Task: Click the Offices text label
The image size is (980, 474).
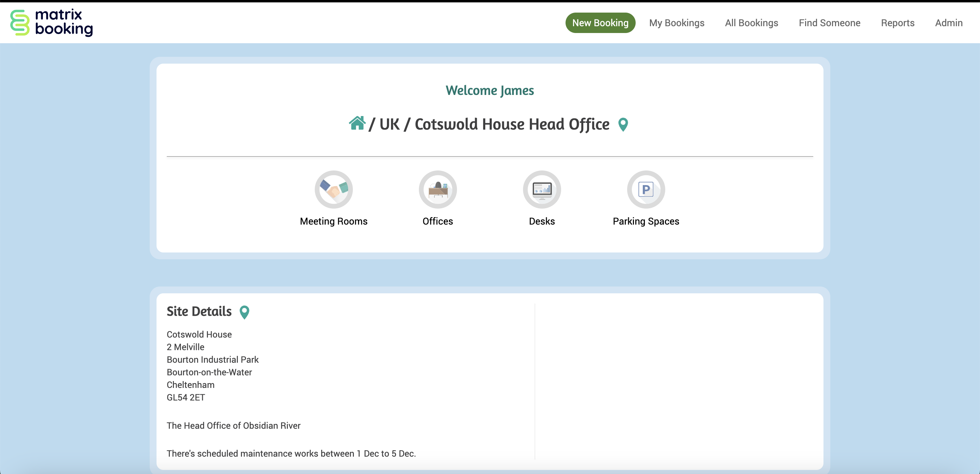Action: coord(438,221)
